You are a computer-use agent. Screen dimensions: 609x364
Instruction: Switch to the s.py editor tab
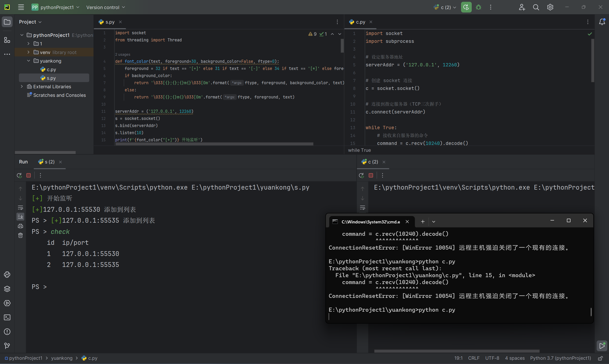pos(110,22)
